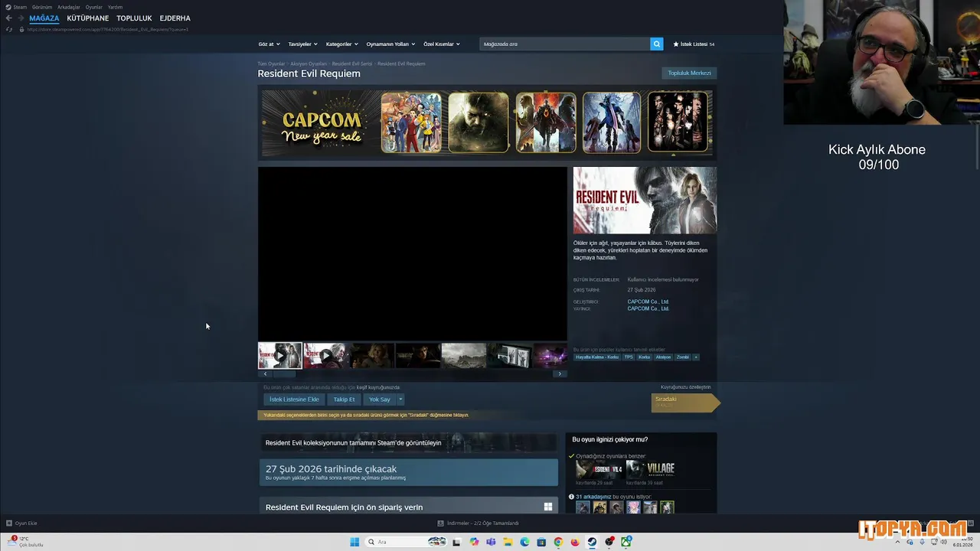Open the Windows Start button

click(x=354, y=542)
